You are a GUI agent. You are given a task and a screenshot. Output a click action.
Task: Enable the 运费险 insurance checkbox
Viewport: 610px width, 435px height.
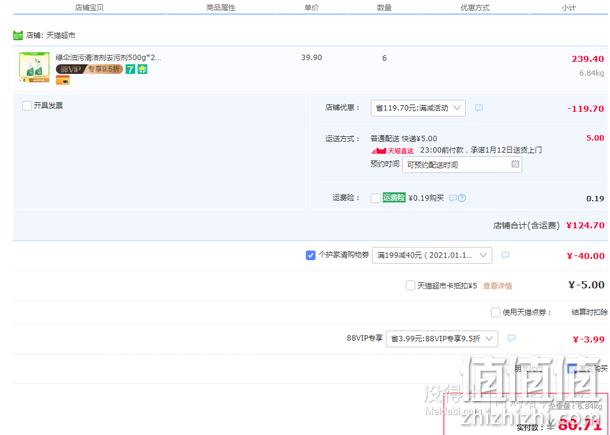point(375,198)
